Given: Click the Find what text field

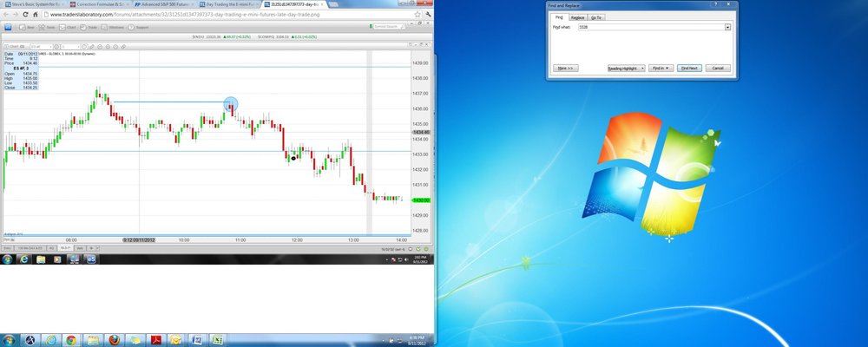Looking at the screenshot, I should coord(651,27).
